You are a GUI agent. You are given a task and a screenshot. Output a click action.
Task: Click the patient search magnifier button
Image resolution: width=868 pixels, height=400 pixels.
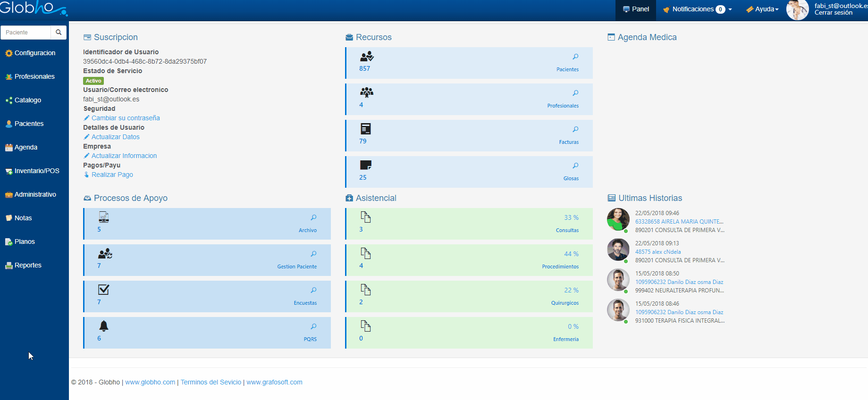coord(59,33)
